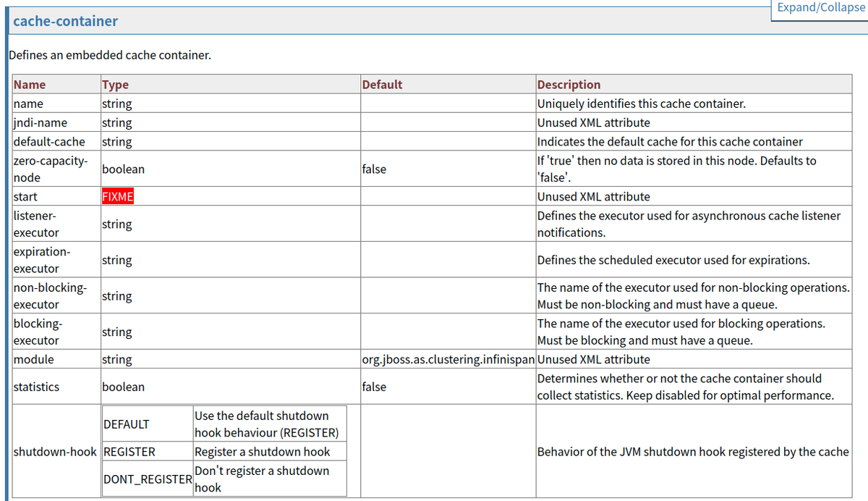
Task: Select the 'blocking-executor' attribute cell
Action: click(56, 332)
